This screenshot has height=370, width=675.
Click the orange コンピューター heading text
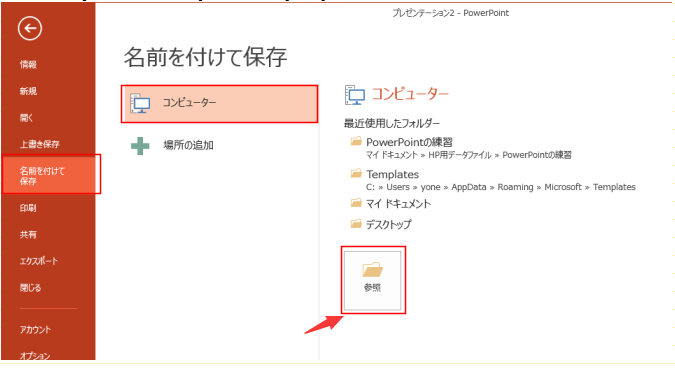(410, 94)
